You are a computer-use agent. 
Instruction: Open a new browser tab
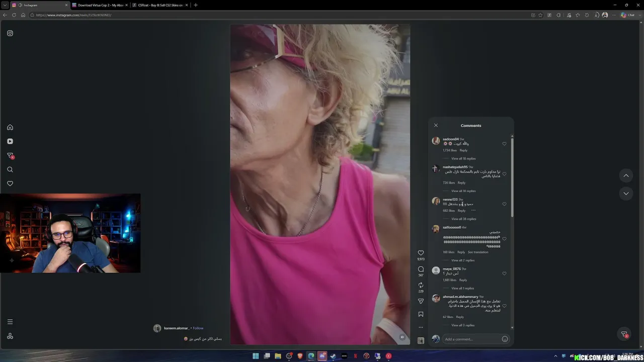pos(196,5)
